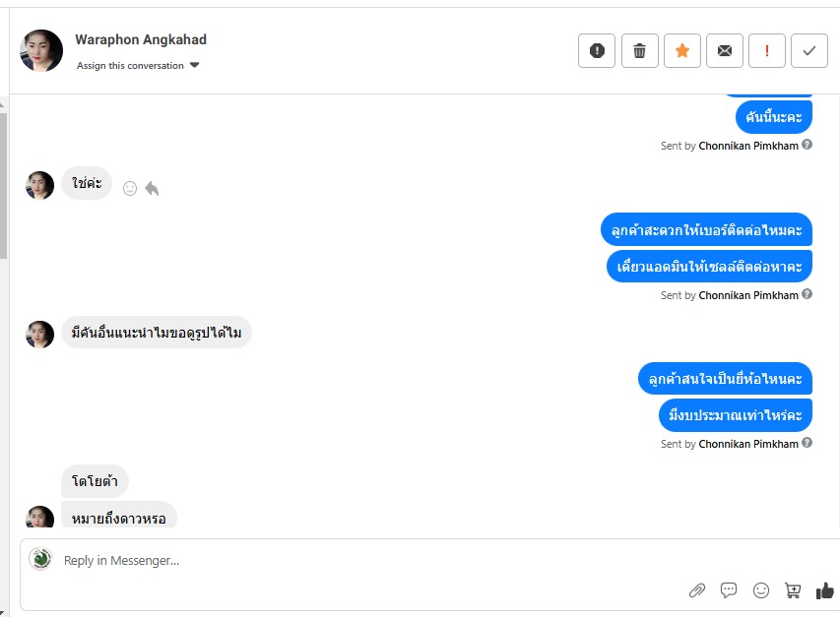
Task: Click the Waraphon Angkahad header profile picture
Action: pos(41,50)
